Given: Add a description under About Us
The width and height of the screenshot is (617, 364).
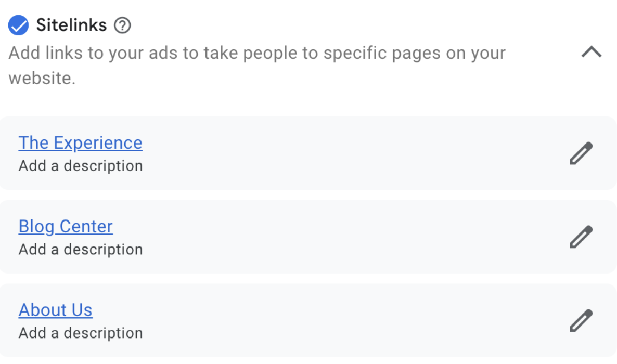Looking at the screenshot, I should pyautogui.click(x=81, y=333).
